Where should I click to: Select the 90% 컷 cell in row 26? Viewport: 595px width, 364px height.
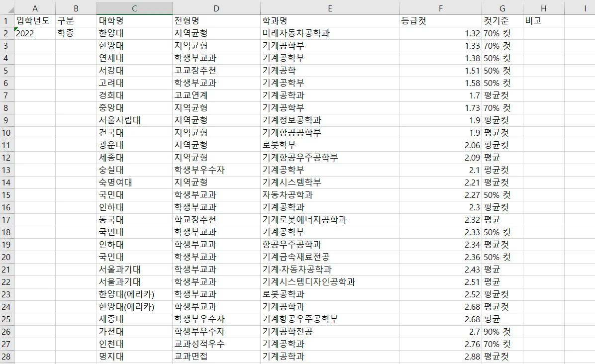coord(502,332)
